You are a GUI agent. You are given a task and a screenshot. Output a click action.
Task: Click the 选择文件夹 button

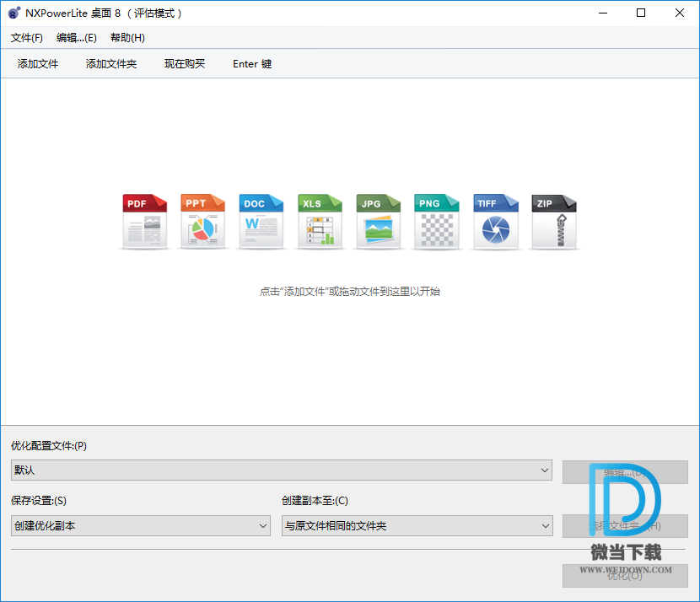(x=625, y=526)
